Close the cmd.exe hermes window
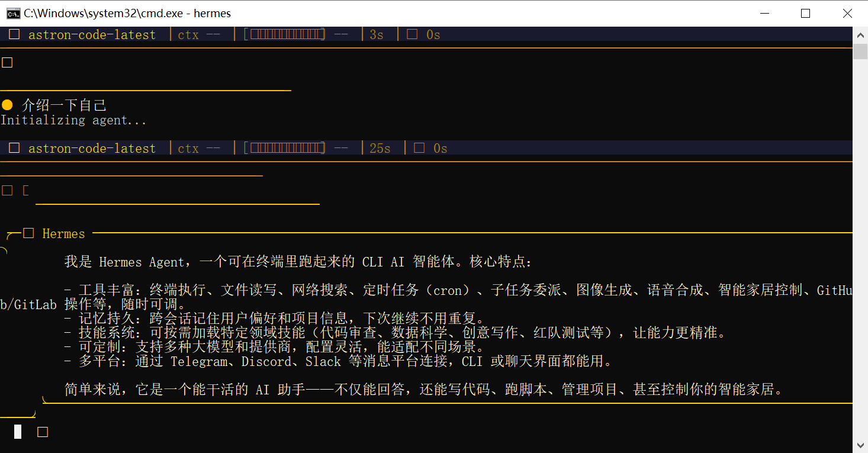868x453 pixels. pyautogui.click(x=847, y=13)
